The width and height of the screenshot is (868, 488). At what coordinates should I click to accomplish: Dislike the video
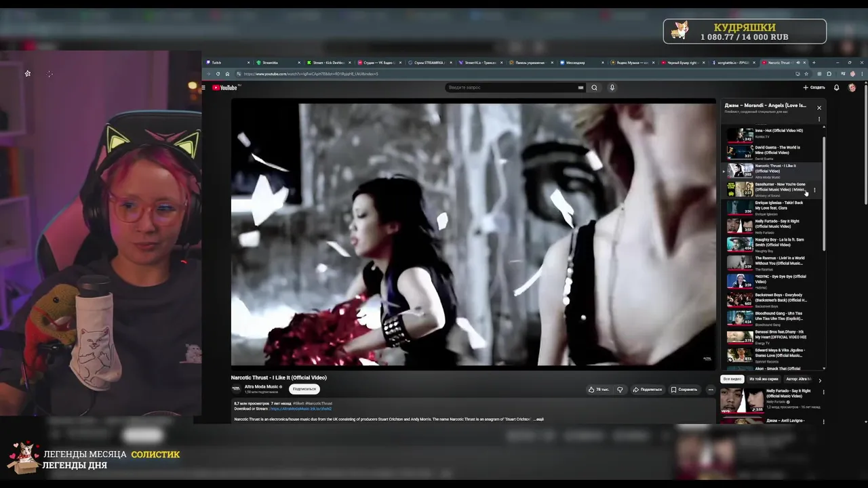(x=620, y=390)
